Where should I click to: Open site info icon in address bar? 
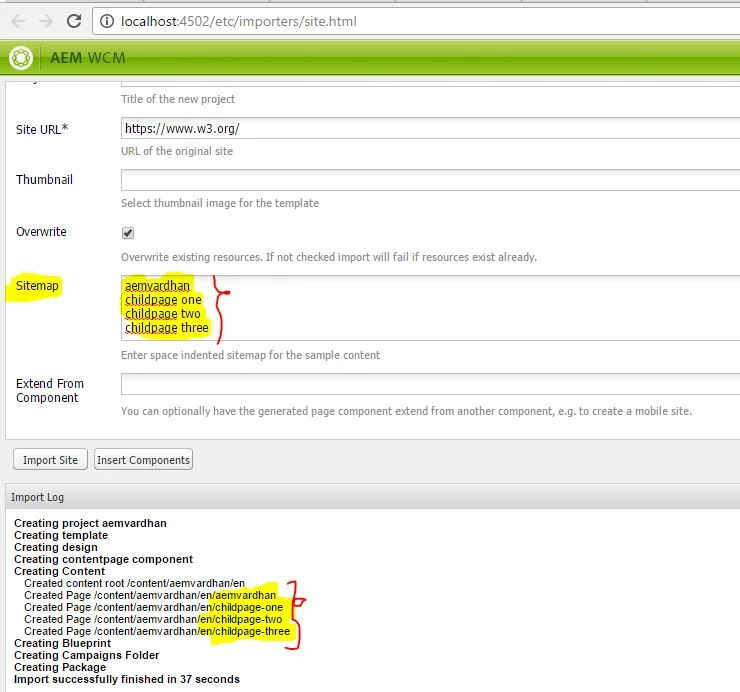pos(107,21)
